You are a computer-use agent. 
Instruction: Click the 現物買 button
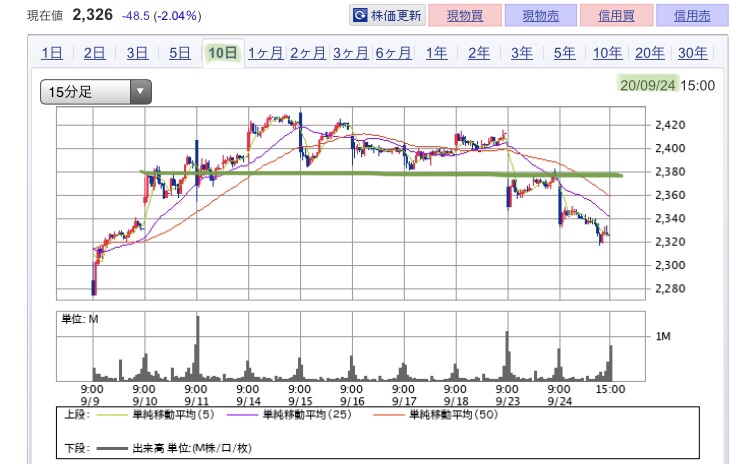click(465, 15)
